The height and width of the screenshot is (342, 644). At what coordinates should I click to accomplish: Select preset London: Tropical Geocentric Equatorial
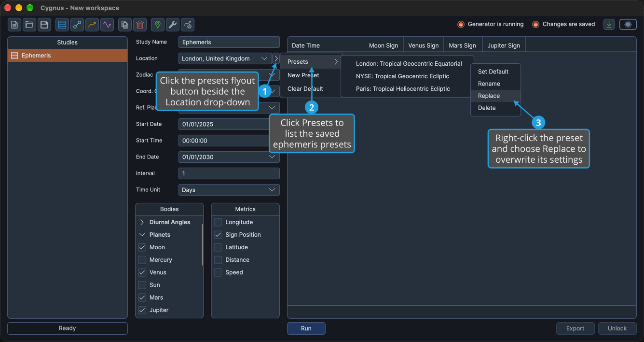tap(408, 64)
